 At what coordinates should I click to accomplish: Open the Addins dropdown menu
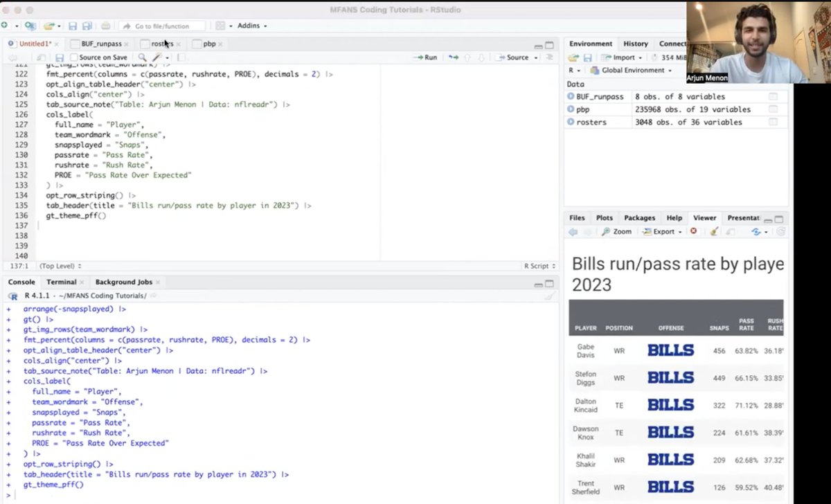point(251,26)
